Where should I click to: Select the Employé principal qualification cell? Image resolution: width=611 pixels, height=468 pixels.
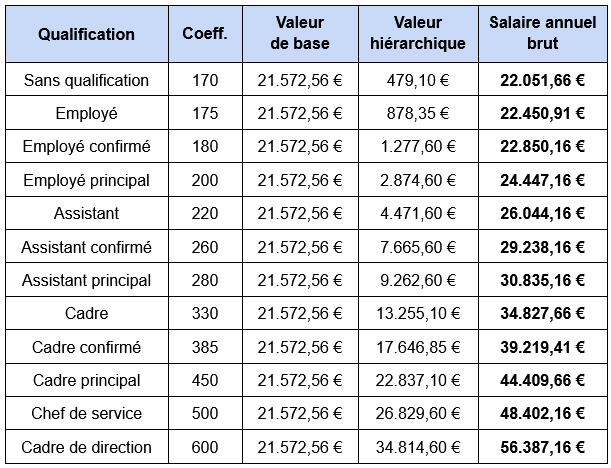(x=87, y=180)
